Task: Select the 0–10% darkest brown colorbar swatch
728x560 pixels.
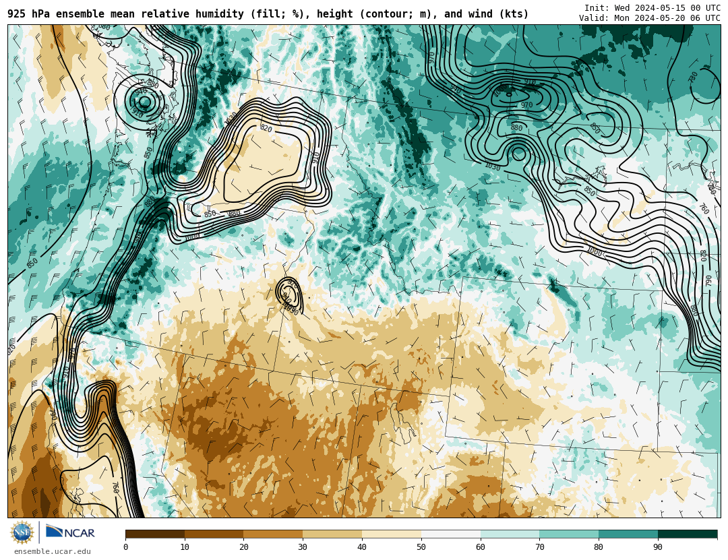Action: tap(155, 534)
